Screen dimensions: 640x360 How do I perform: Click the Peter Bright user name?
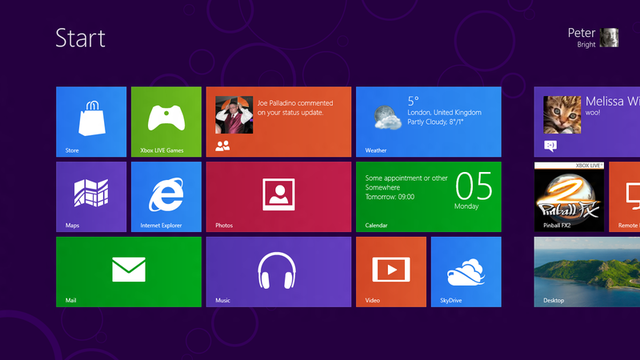click(581, 38)
